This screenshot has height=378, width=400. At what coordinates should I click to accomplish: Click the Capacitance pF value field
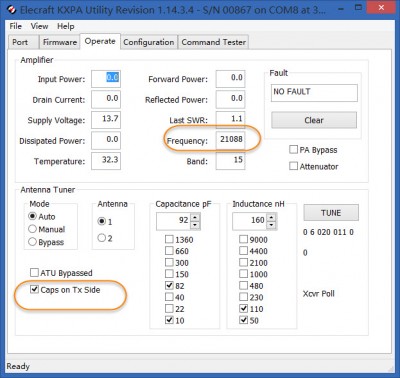point(173,221)
